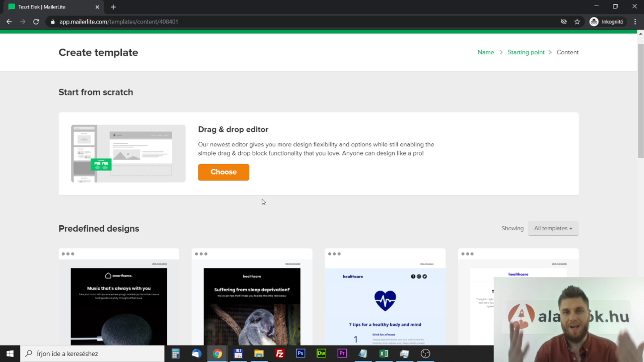This screenshot has width=644, height=362.
Task: Click the browser back arrow
Action: coord(9,22)
